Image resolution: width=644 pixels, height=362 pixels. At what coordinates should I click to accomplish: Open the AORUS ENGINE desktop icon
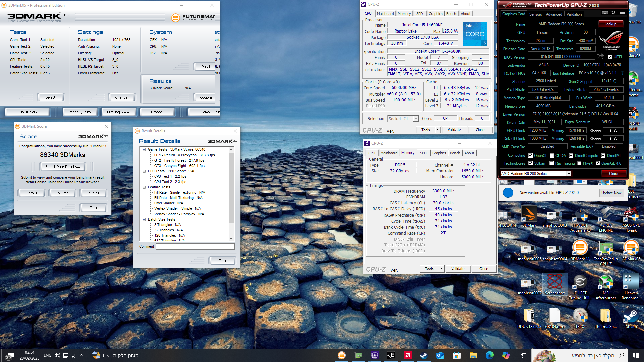606,219
